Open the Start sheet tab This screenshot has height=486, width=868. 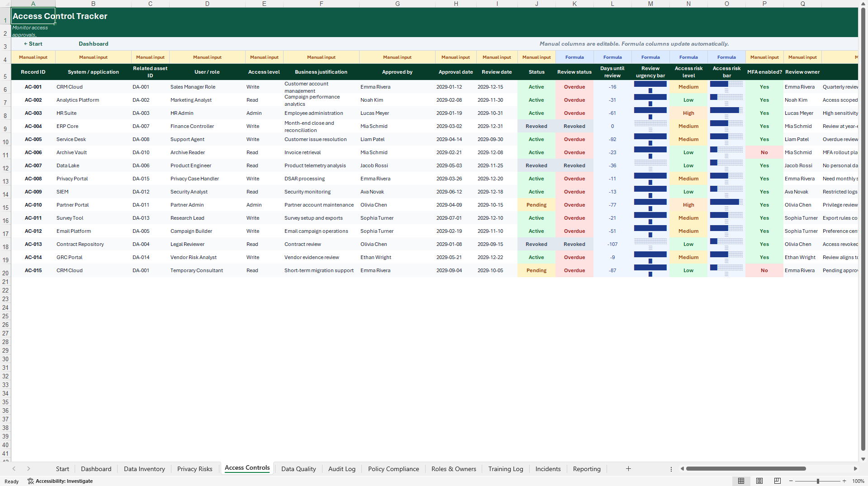coord(62,469)
